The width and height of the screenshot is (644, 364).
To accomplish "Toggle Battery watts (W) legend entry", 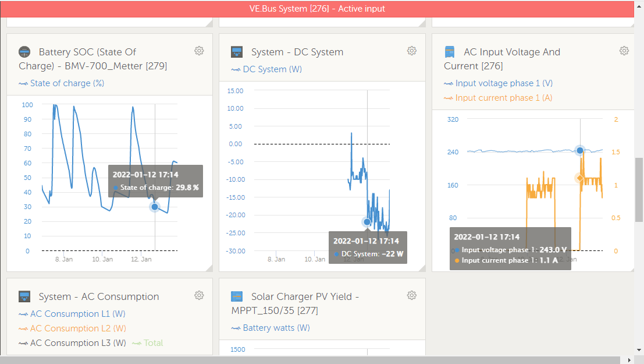I will tap(276, 328).
